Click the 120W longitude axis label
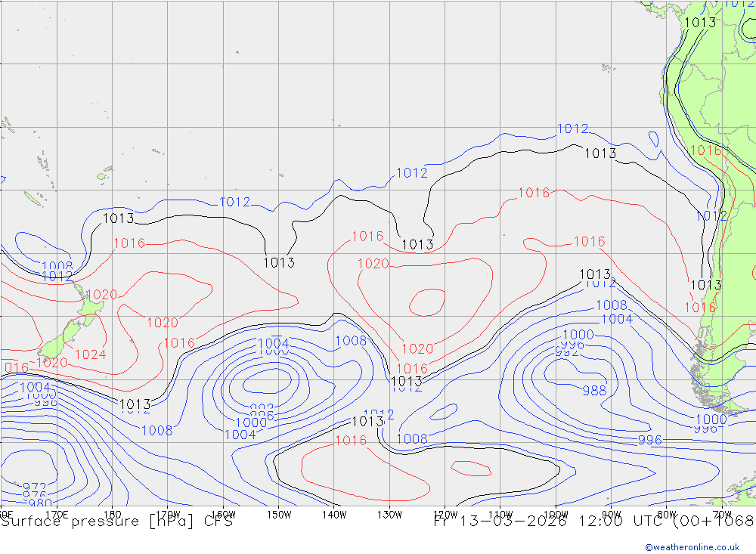The image size is (756, 554). (x=445, y=515)
